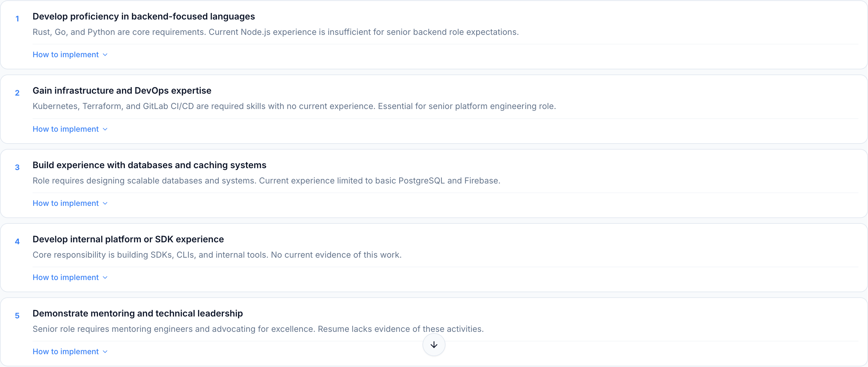Click the circular down-arrow button at bottom
Viewport: 868px width, 367px height.
[434, 345]
